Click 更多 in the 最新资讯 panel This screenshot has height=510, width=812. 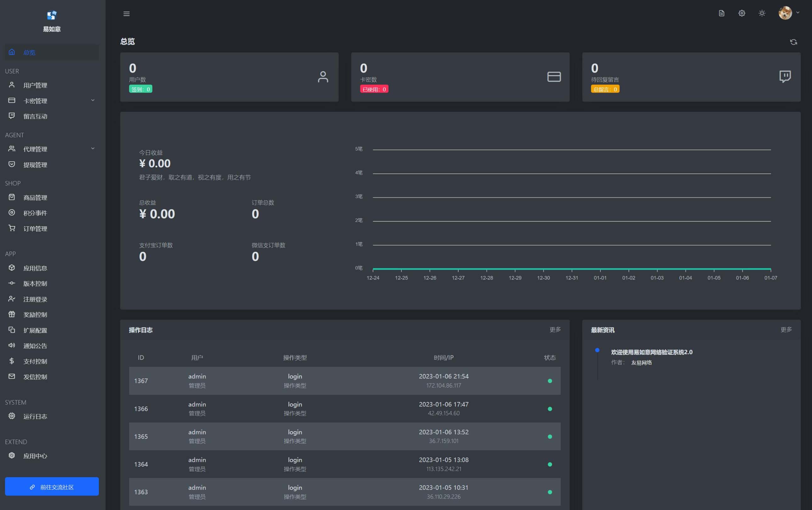(786, 330)
